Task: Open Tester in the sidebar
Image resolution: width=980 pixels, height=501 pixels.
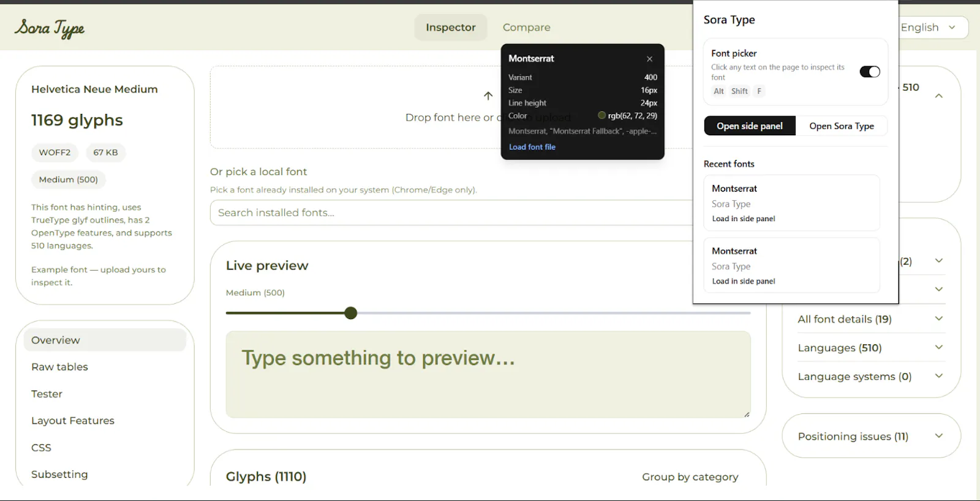Action: (47, 394)
